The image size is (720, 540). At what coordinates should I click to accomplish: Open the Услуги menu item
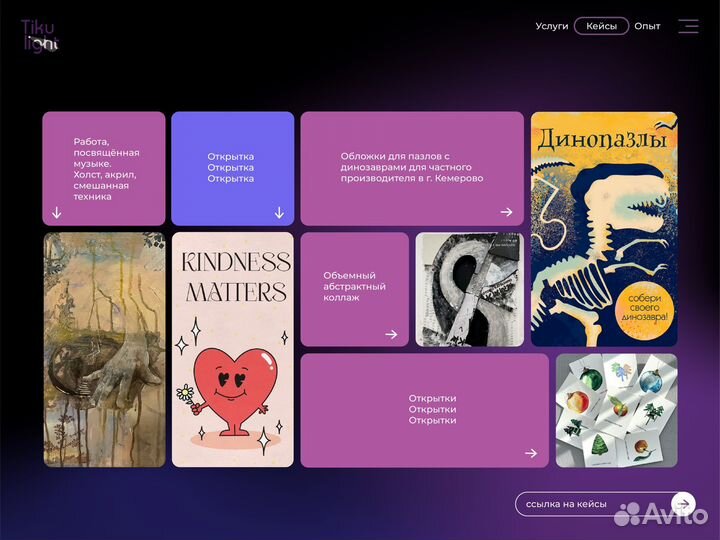point(551,26)
